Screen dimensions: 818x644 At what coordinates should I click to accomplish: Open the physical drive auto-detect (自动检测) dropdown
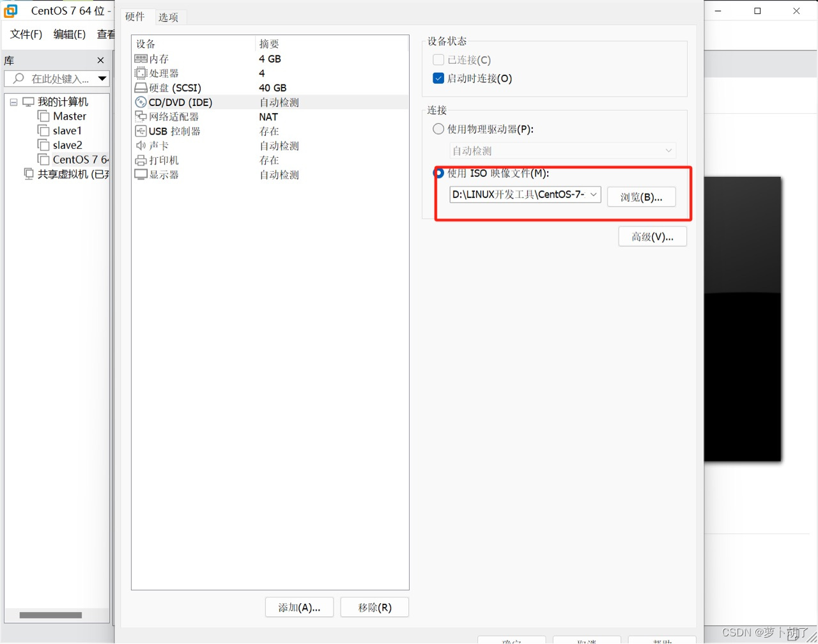pos(562,151)
